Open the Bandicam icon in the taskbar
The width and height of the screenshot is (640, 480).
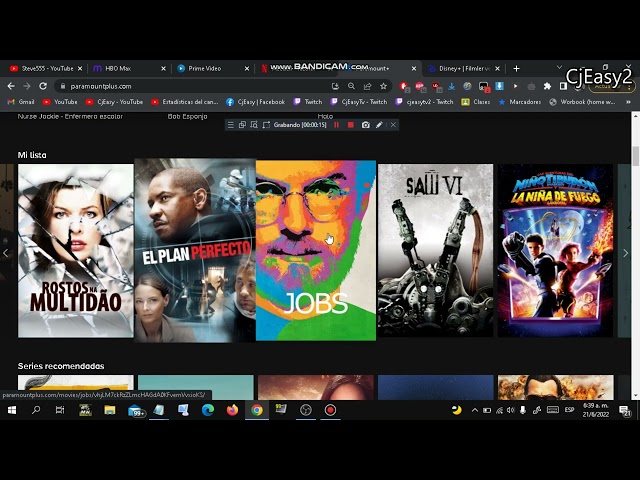[330, 410]
